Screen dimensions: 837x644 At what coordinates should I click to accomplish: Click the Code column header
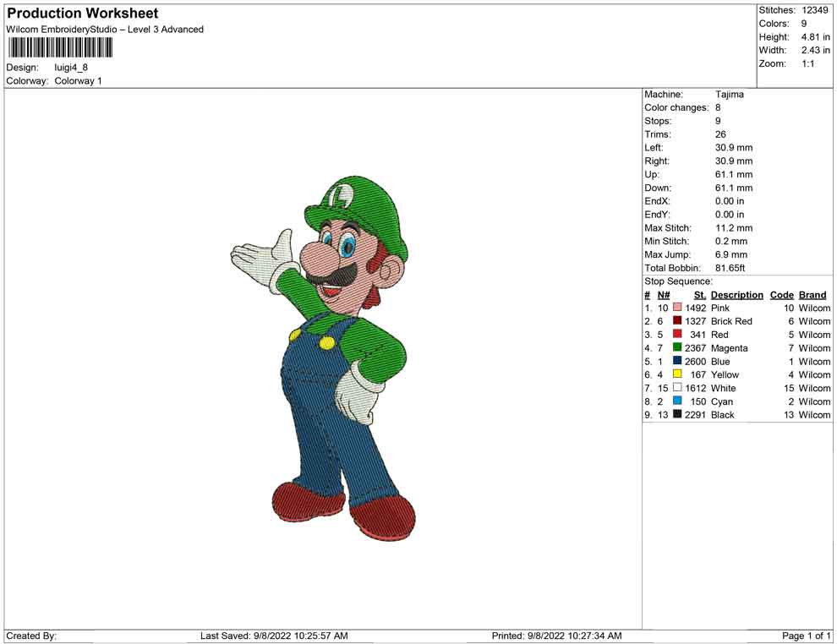[782, 295]
